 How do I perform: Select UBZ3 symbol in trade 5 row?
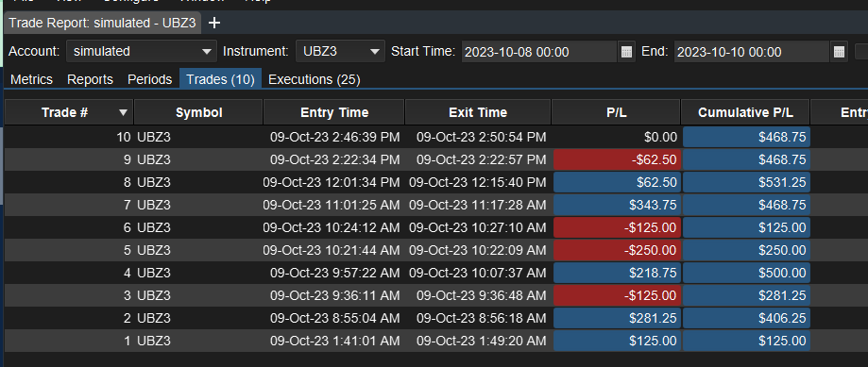[154, 250]
